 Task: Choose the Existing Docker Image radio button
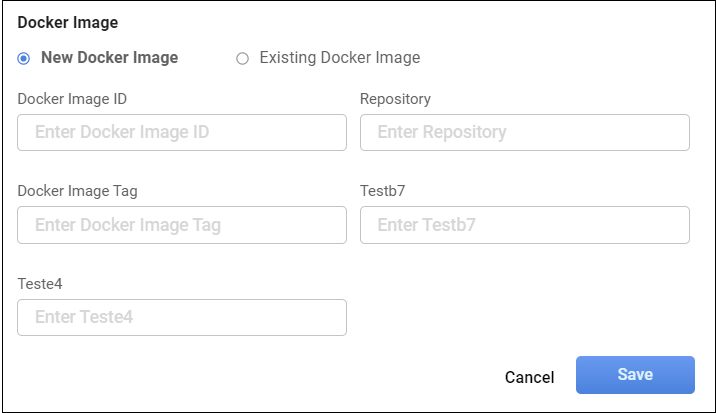pyautogui.click(x=242, y=58)
